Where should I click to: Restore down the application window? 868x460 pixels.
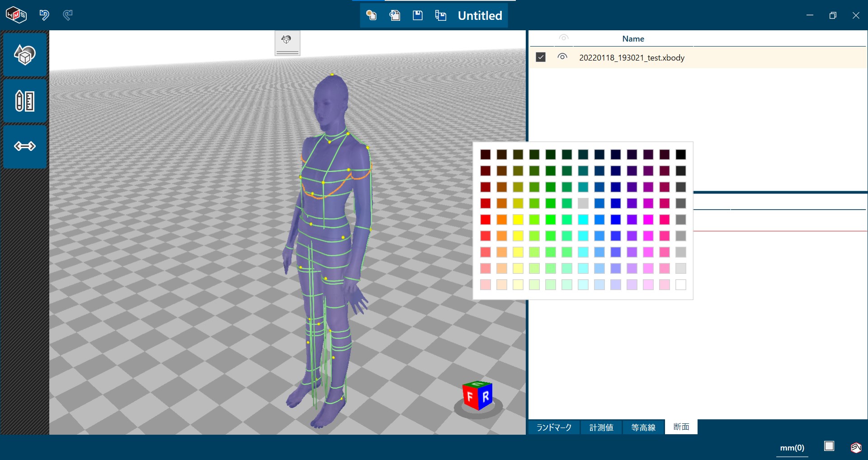pos(833,15)
